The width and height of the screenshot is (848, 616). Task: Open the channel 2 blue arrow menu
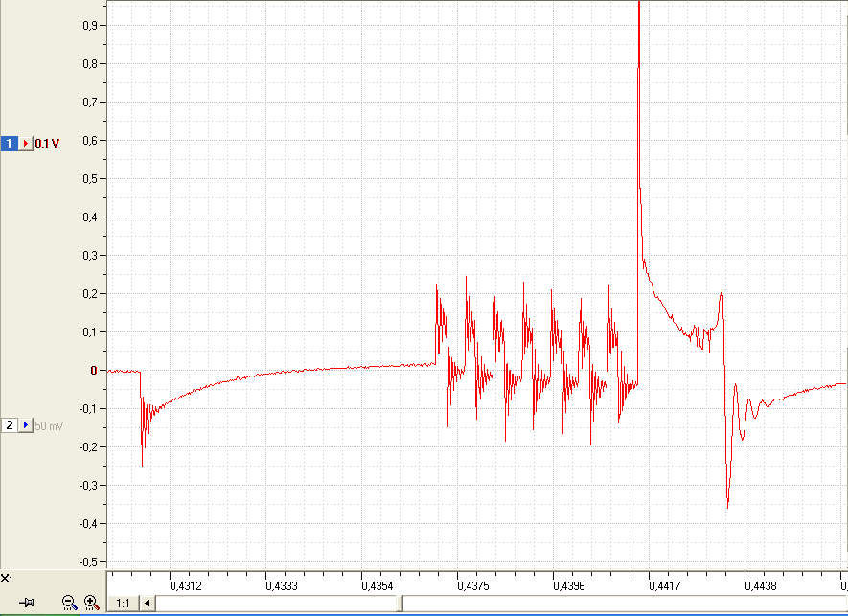coord(26,425)
